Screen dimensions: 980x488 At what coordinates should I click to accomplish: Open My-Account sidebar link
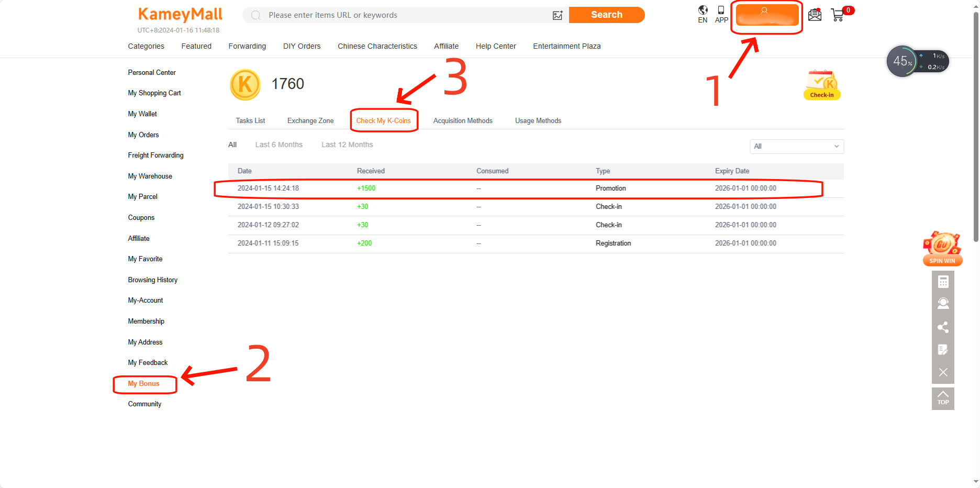pyautogui.click(x=146, y=301)
